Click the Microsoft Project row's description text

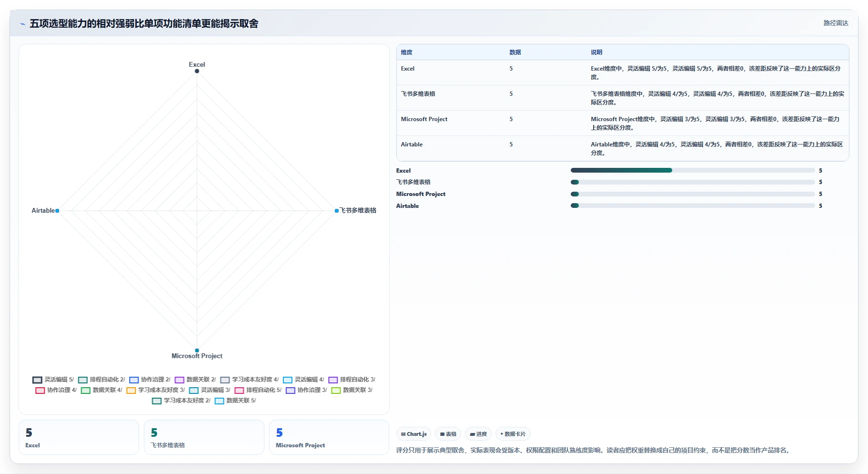coord(715,124)
